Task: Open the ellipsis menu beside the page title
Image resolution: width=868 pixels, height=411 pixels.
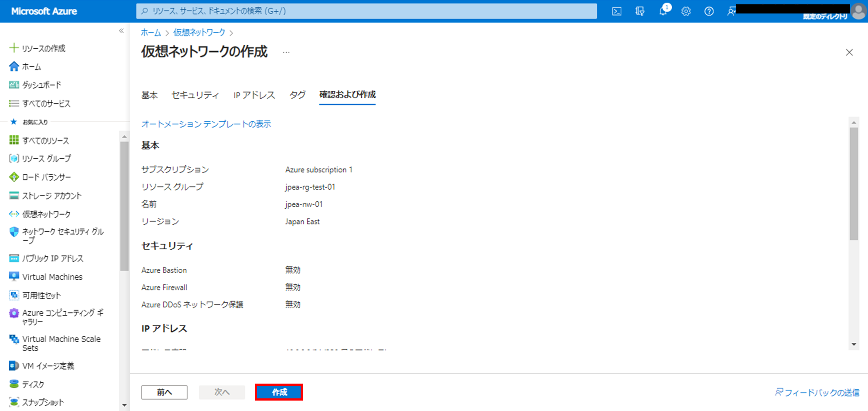Action: click(286, 52)
